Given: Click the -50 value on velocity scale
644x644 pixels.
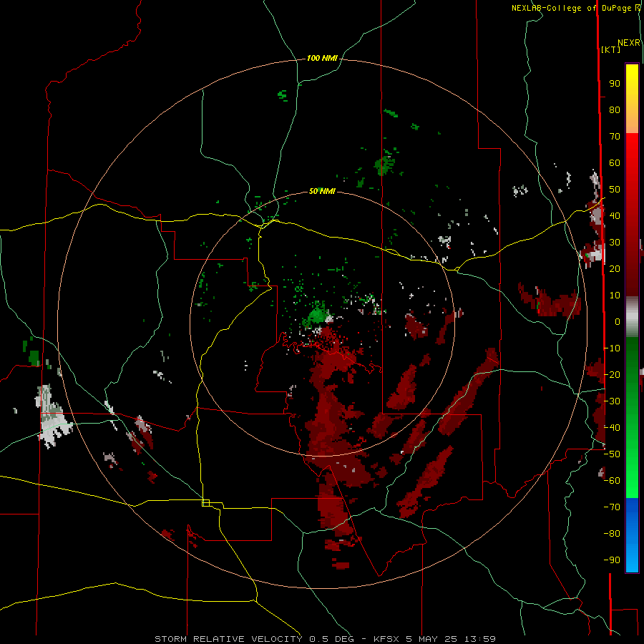Looking at the screenshot, I should pyautogui.click(x=612, y=454).
